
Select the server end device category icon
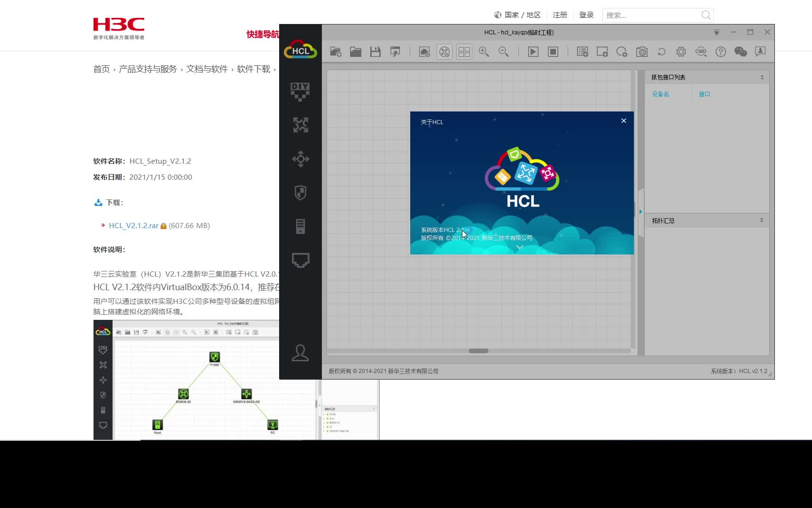(x=300, y=226)
